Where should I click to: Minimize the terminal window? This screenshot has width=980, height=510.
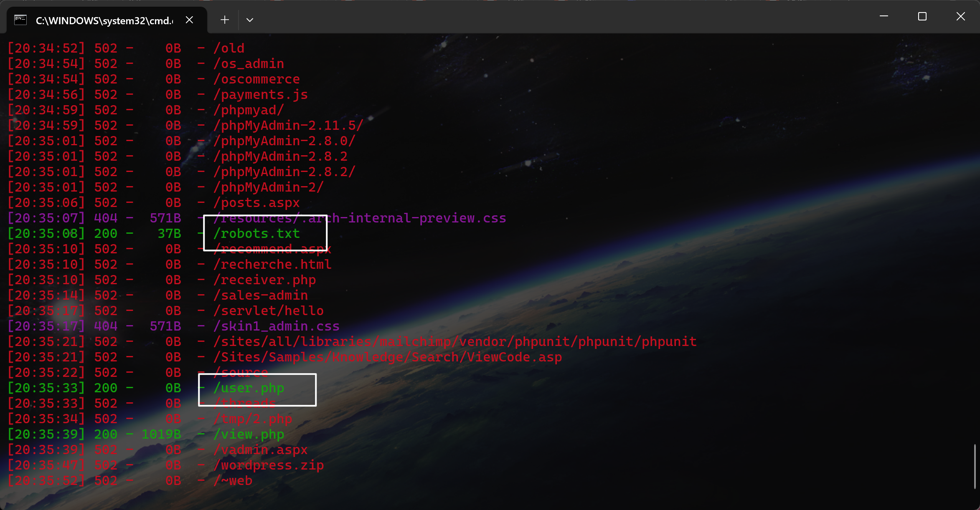pyautogui.click(x=884, y=17)
